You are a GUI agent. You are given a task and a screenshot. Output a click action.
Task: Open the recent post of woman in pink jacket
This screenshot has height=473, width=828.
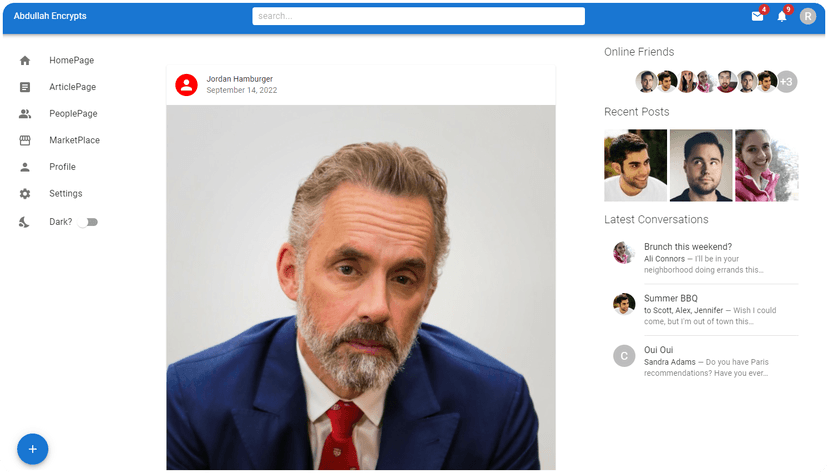[767, 165]
